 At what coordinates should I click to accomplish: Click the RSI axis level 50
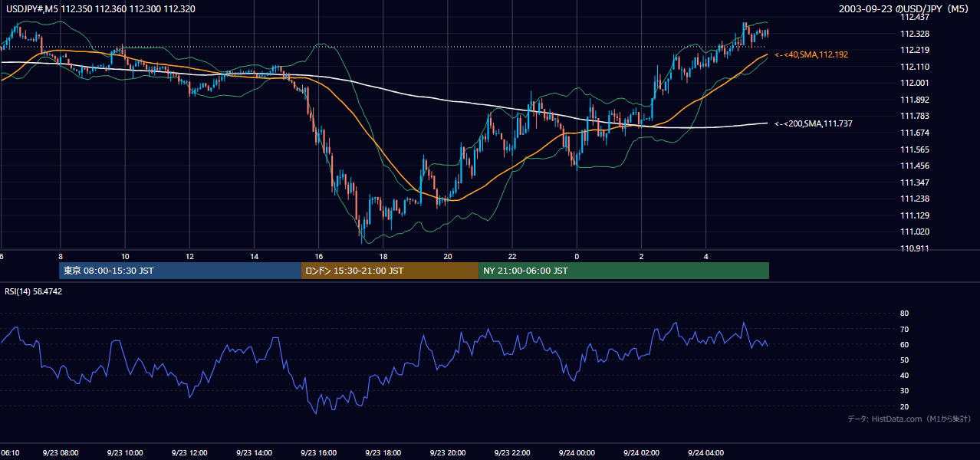(x=904, y=360)
